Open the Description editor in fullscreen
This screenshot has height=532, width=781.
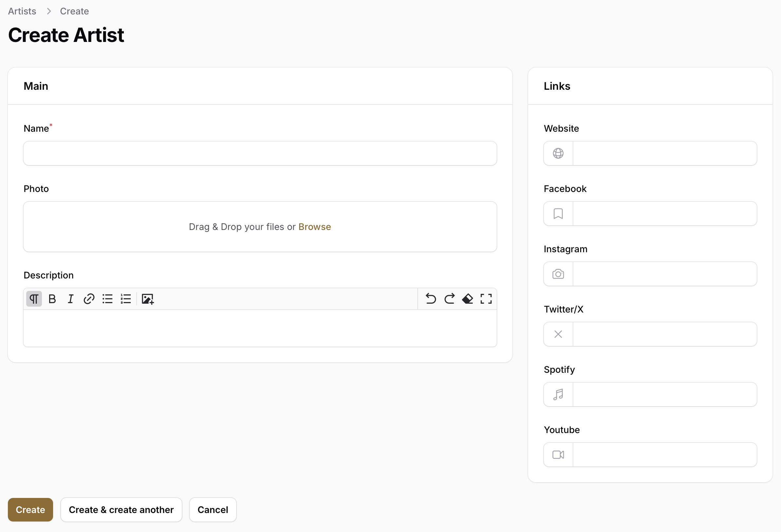click(486, 299)
